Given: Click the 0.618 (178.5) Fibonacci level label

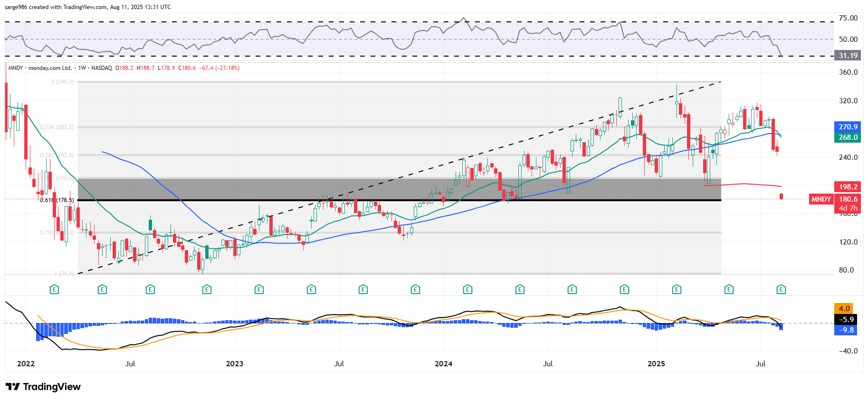Looking at the screenshot, I should [57, 200].
